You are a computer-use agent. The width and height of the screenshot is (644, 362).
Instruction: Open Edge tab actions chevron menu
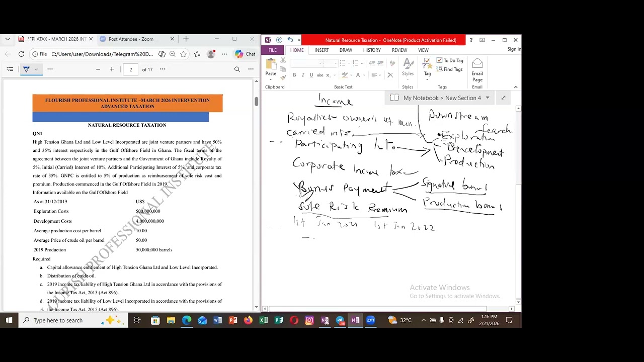(x=7, y=39)
